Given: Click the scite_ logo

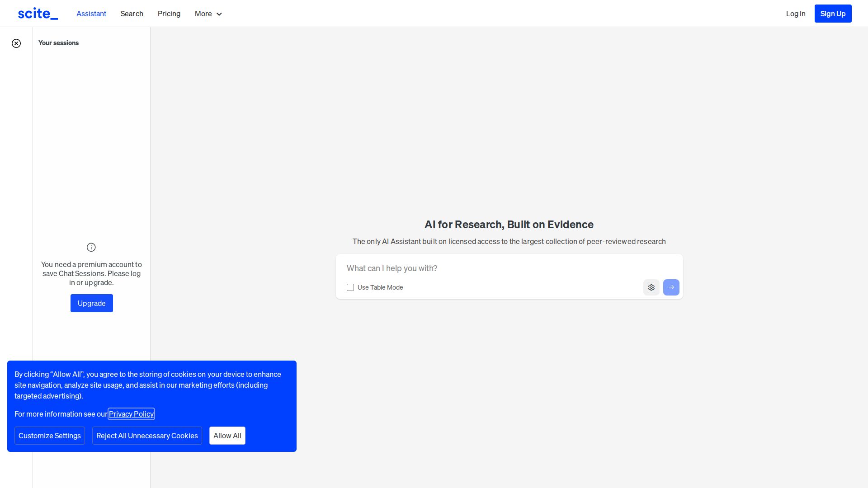Looking at the screenshot, I should point(38,14).
